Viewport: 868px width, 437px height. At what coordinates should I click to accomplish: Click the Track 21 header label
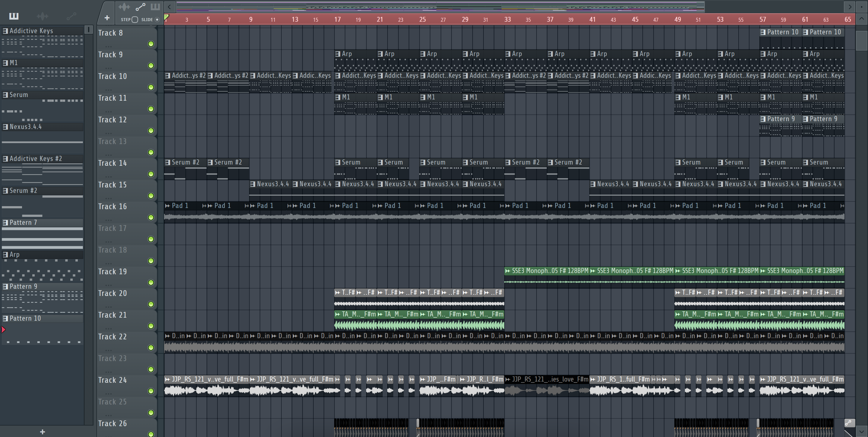click(x=112, y=315)
